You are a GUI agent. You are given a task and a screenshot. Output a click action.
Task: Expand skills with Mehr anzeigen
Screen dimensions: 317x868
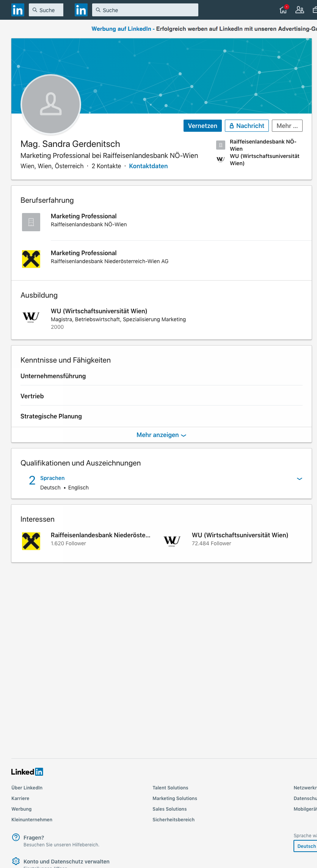coord(162,435)
